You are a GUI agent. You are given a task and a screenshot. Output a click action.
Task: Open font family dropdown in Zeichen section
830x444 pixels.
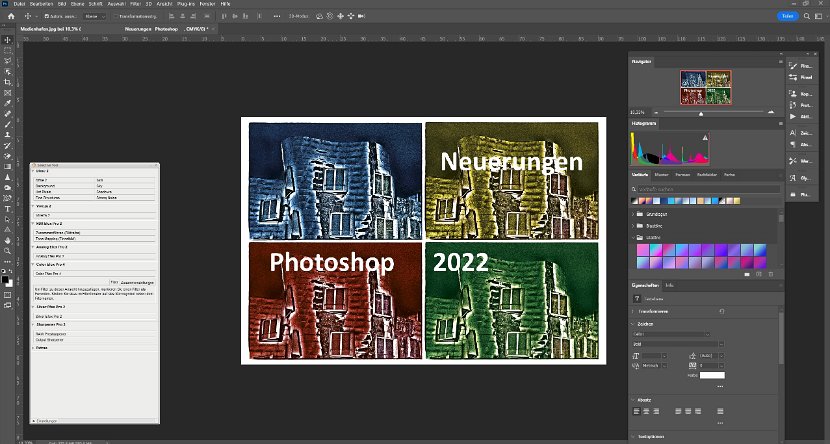(671, 334)
